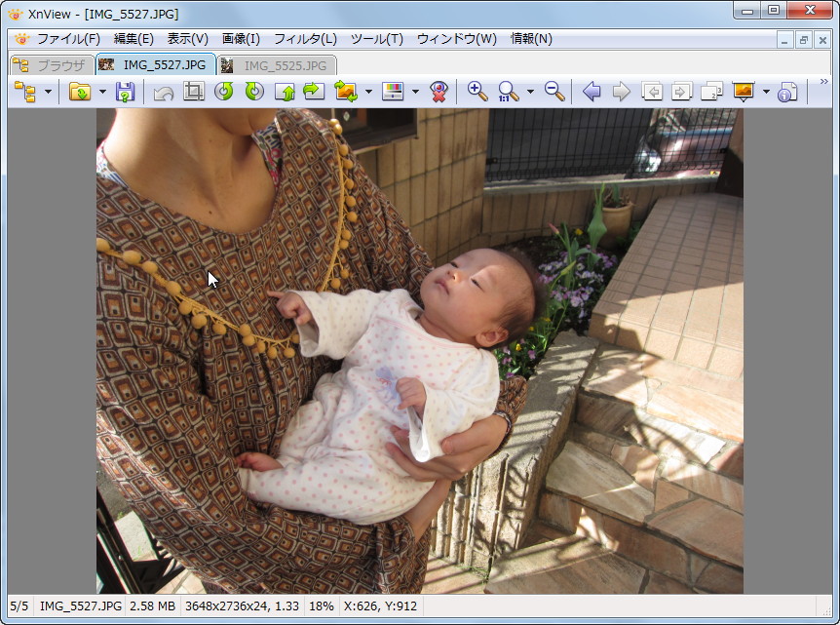Select the Crop tool icon
Image resolution: width=840 pixels, height=625 pixels.
193,92
